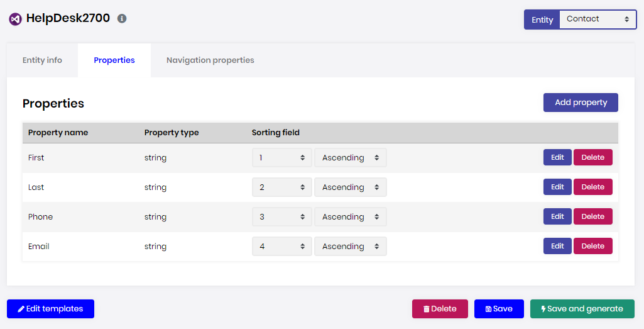Click Save and generate button
644x329 pixels.
tap(582, 309)
